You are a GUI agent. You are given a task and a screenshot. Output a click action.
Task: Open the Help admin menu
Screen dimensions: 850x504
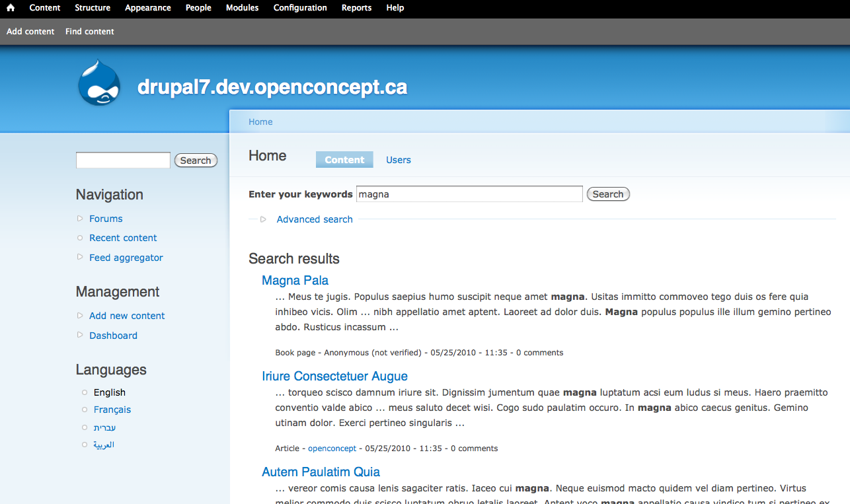point(395,8)
